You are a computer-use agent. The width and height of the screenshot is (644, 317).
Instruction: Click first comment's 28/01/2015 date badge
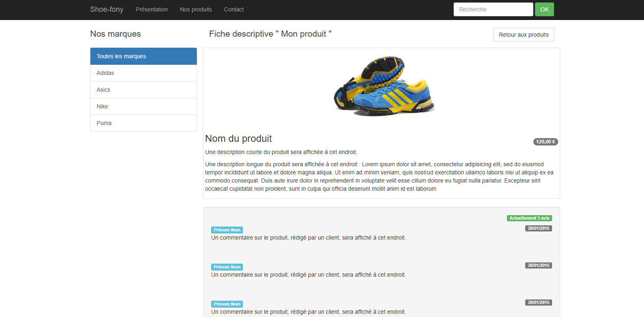[x=538, y=228]
